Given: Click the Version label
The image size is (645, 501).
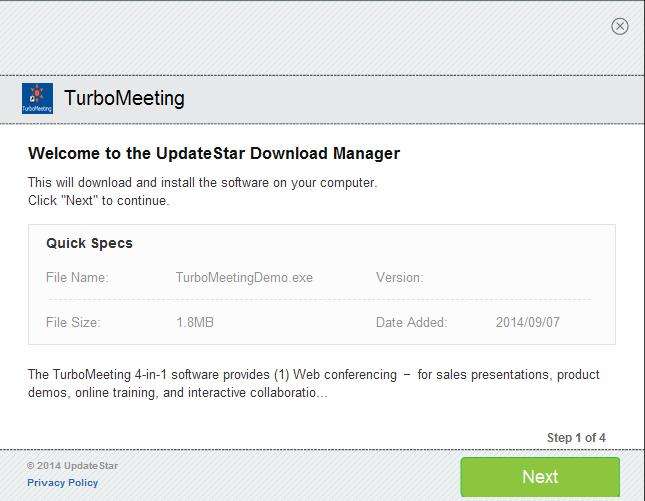Looking at the screenshot, I should [x=399, y=278].
